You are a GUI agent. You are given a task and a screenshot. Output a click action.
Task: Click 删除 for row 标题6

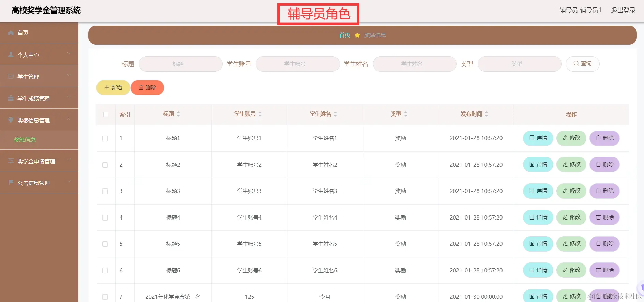tap(605, 270)
